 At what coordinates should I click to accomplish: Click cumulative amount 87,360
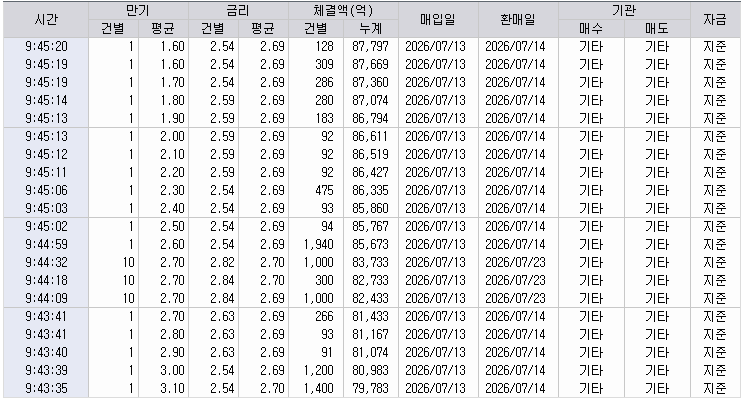pyautogui.click(x=370, y=82)
